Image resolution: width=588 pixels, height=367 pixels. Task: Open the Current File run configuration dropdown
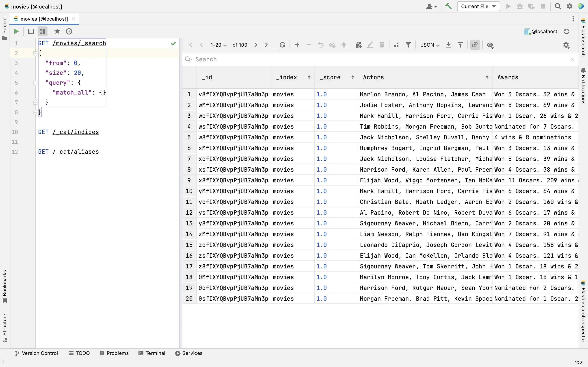click(x=478, y=6)
